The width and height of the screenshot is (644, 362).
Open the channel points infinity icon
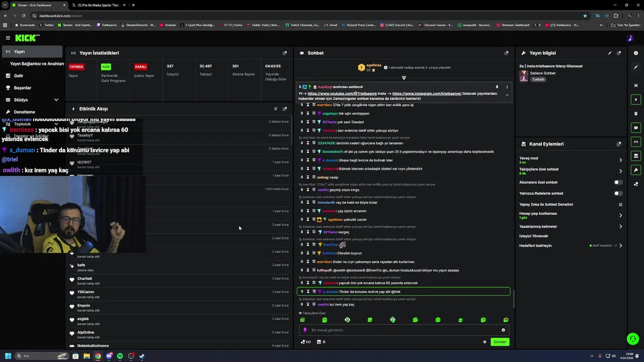pyautogui.click(x=305, y=342)
